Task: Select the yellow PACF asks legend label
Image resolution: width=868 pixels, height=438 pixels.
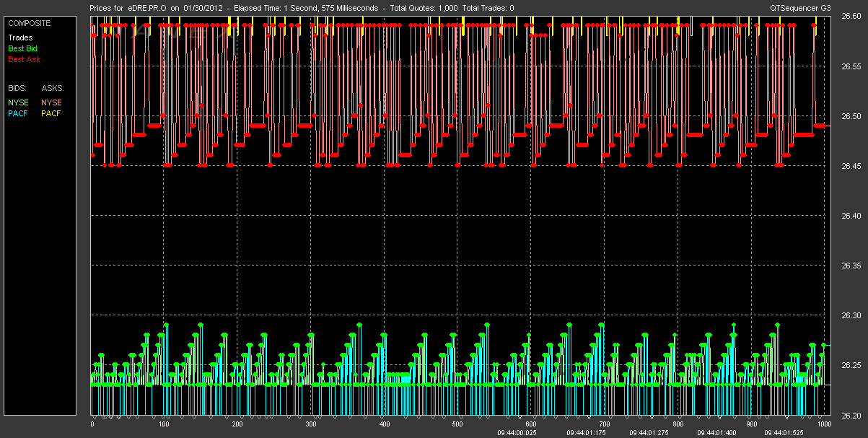Action: tap(52, 113)
